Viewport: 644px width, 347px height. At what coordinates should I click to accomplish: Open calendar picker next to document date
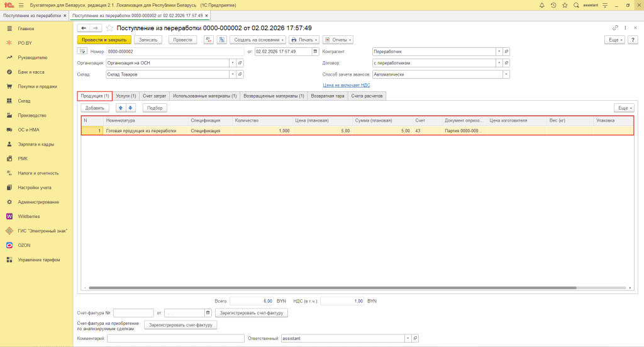pos(315,52)
